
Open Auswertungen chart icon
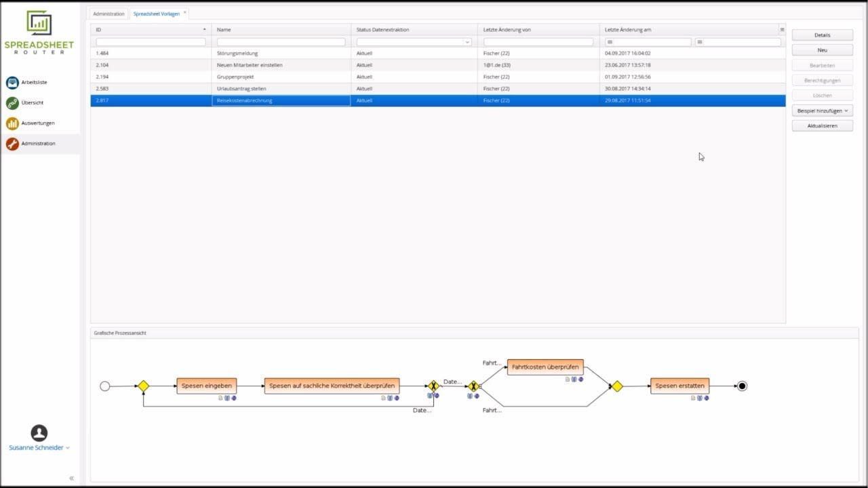[x=12, y=123]
